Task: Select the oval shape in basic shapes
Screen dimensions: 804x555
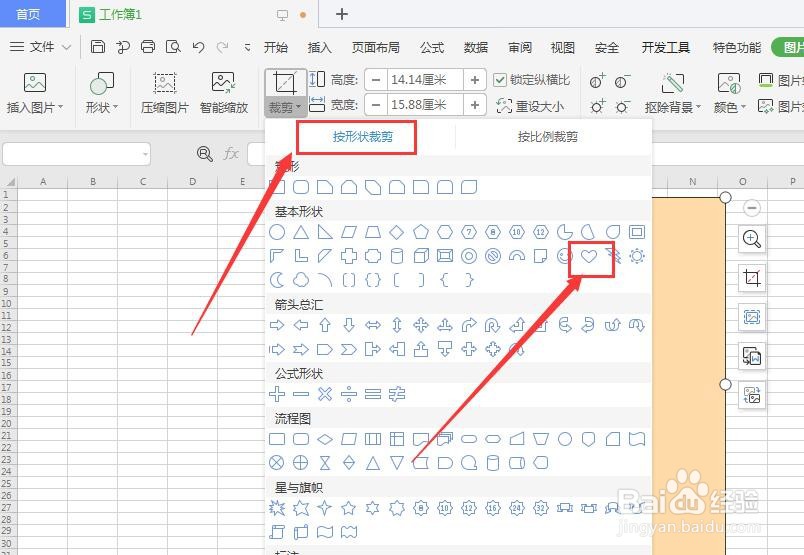Action: pyautogui.click(x=277, y=232)
